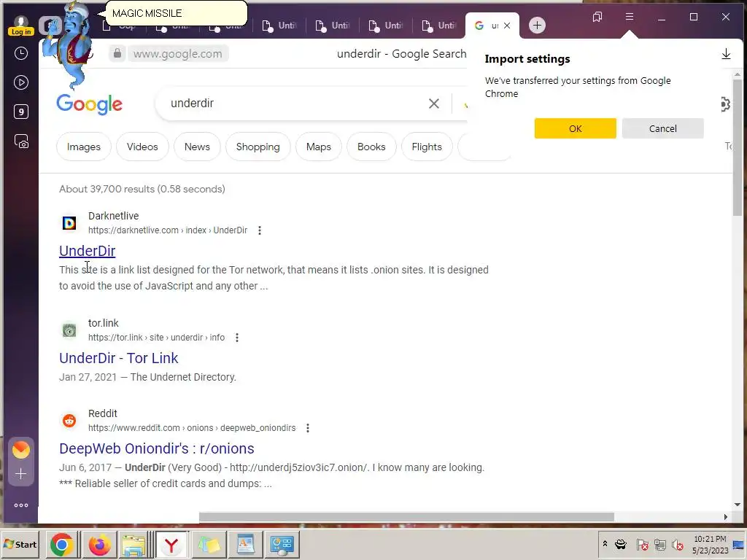Open DeepWeb Onondir's r/onions result
747x560 pixels.
(157, 448)
